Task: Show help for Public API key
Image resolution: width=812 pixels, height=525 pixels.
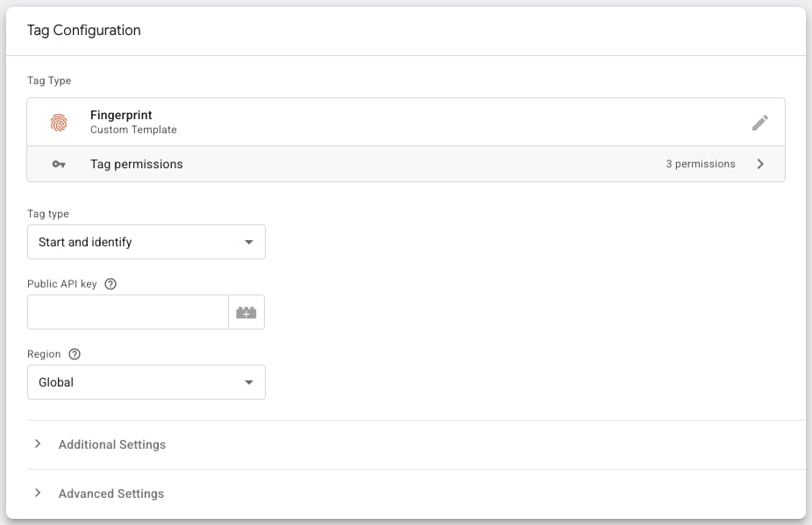Action: point(110,284)
